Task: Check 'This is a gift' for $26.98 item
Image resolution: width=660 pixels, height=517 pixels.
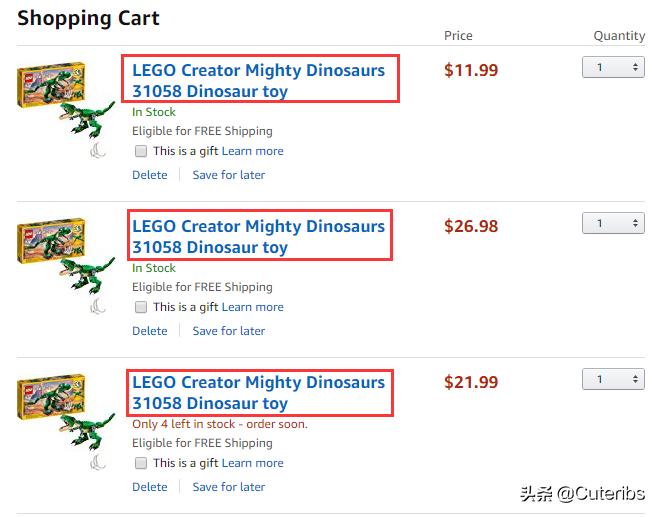Action: 141,307
